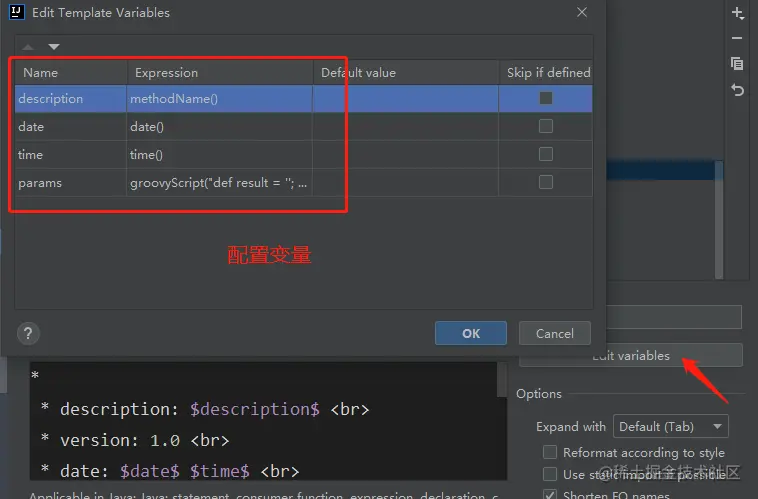Toggle Skip if defined for time row
The image size is (758, 499).
click(x=546, y=154)
